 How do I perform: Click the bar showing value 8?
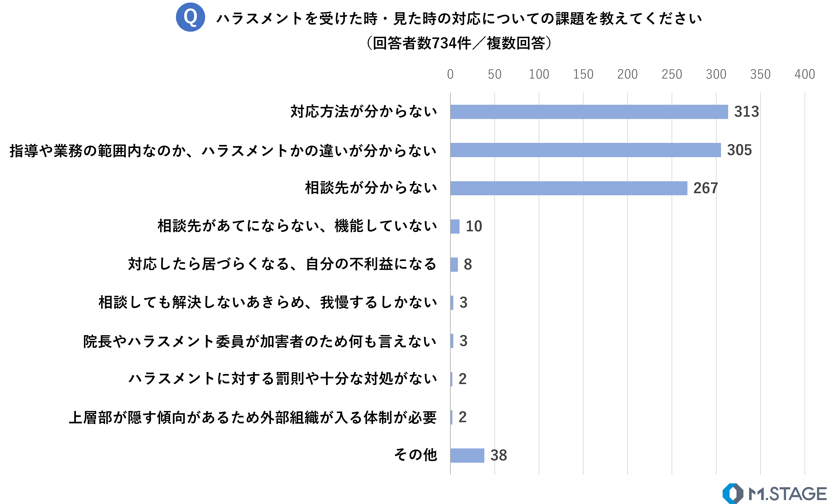454,265
